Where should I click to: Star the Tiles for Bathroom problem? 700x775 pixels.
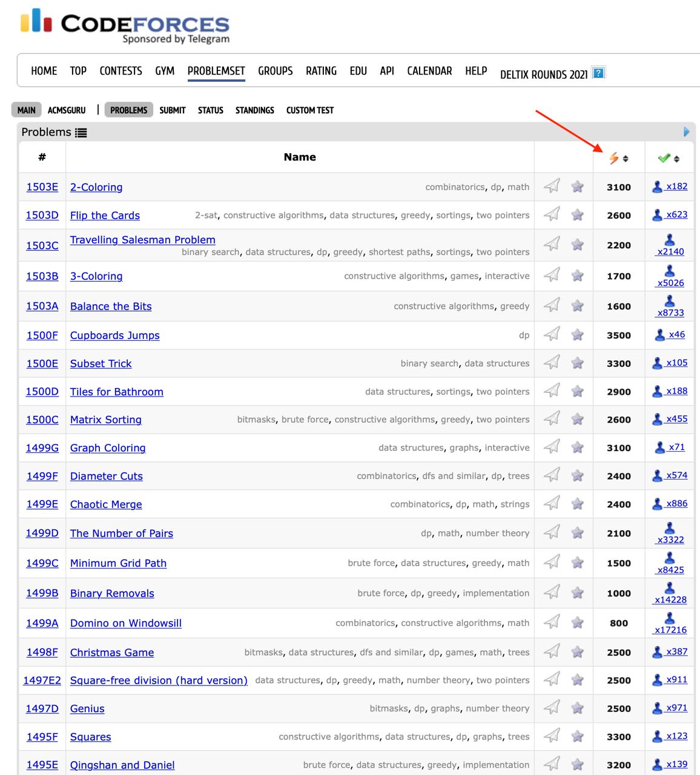(578, 391)
